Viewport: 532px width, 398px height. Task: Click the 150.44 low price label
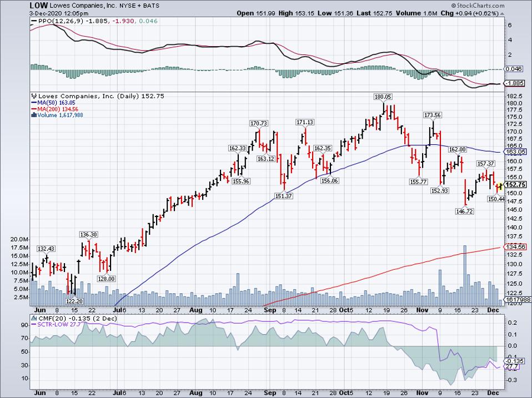[x=496, y=199]
